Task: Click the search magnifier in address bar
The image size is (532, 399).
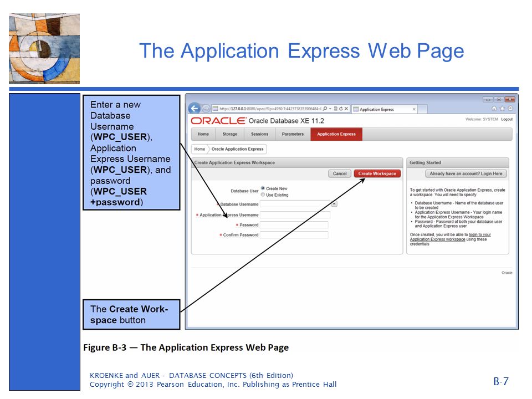Action: (325, 109)
